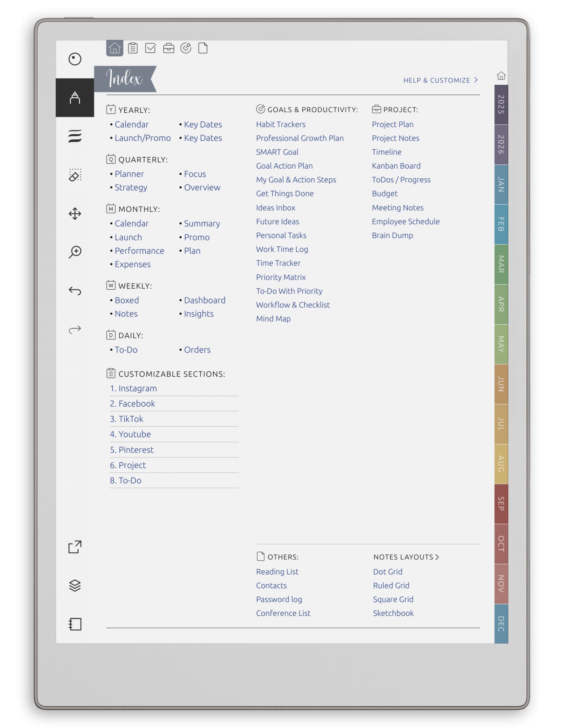Jump to the DEC month tab
This screenshot has width=564, height=728.
pos(501,624)
